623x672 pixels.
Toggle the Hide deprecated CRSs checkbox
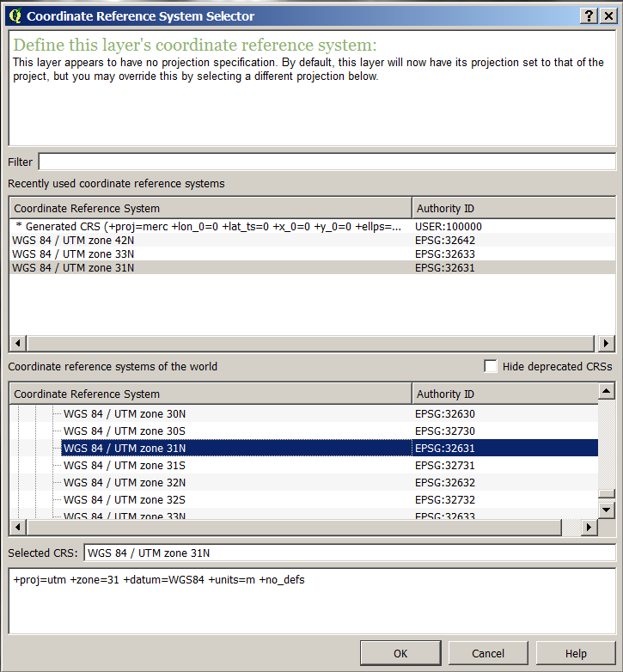[491, 366]
